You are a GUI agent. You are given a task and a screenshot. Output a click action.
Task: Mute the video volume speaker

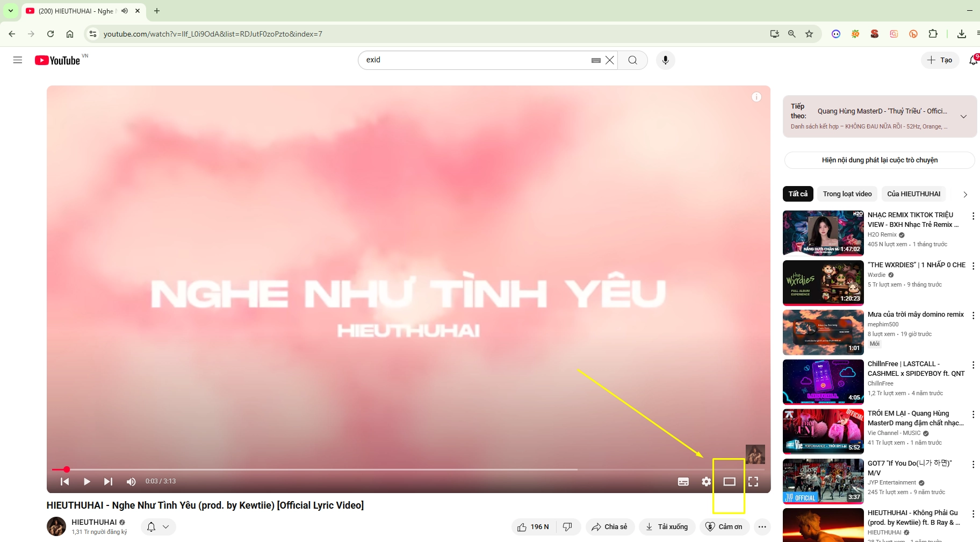[131, 482]
